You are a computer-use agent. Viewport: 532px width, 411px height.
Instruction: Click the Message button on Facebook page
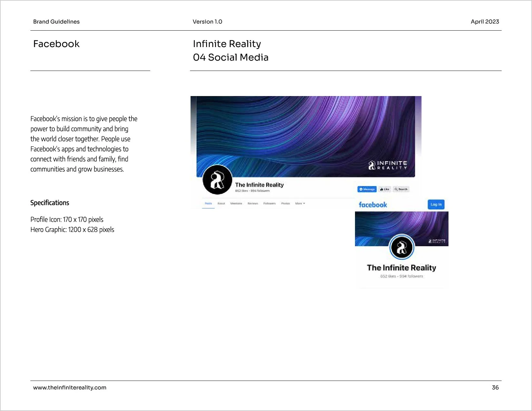367,189
